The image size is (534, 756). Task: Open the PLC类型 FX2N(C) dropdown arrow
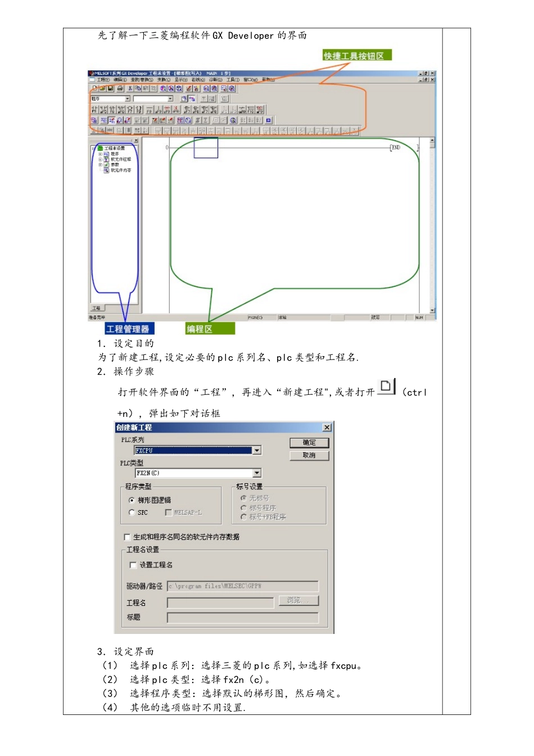point(257,473)
